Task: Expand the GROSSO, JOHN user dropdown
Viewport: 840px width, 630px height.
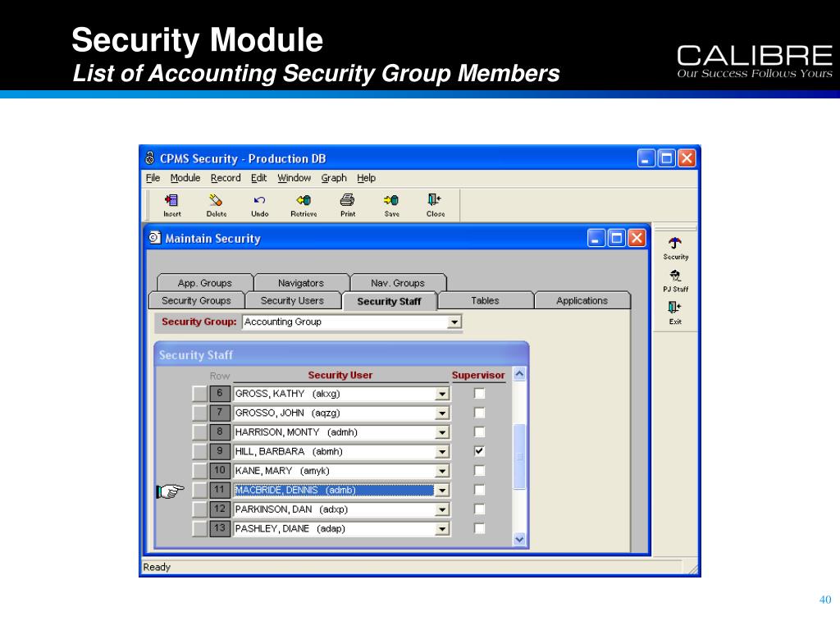Action: pos(442,413)
